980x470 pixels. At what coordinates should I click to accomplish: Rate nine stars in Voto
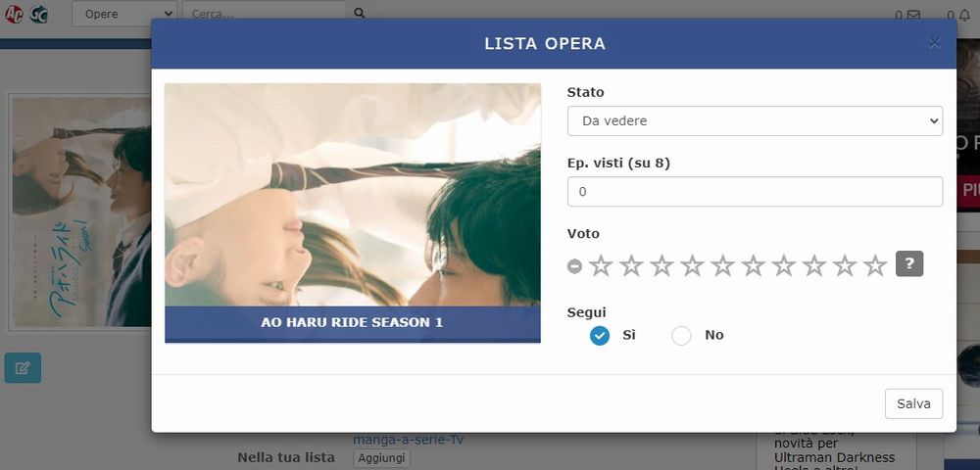845,265
